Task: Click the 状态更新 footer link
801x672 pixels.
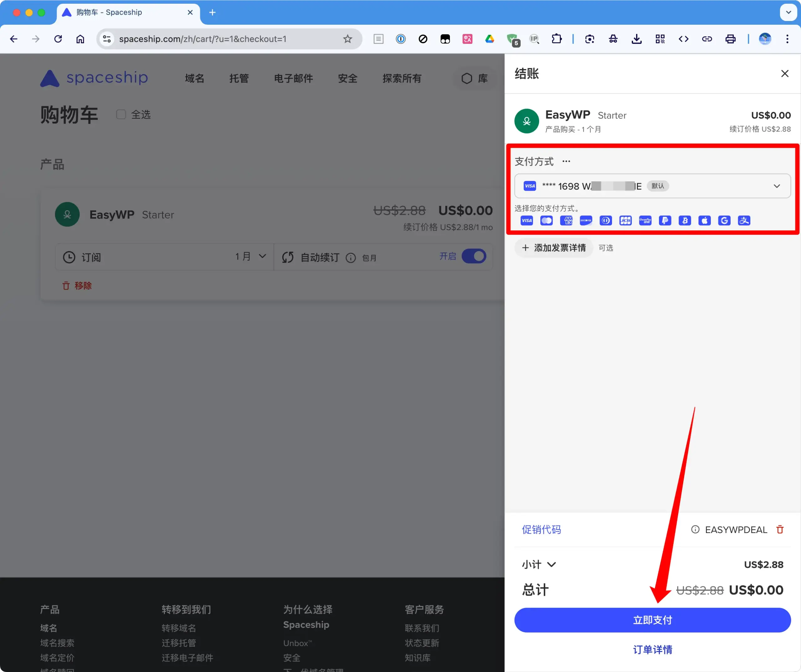Action: 422,643
